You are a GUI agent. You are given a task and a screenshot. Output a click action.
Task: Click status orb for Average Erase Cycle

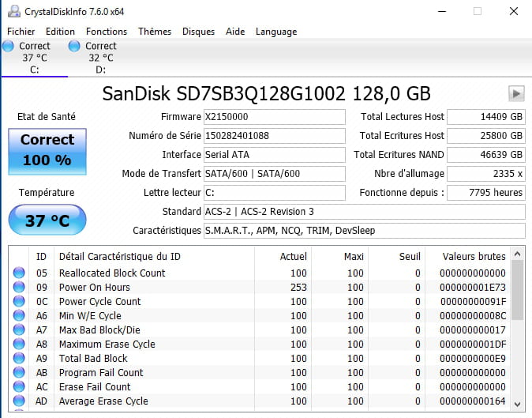(x=19, y=401)
